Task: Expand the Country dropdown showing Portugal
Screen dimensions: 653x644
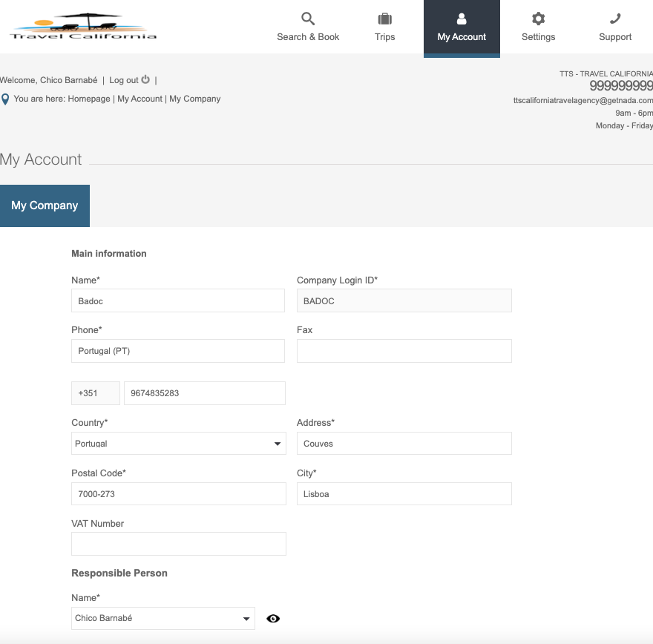Action: [x=178, y=444]
